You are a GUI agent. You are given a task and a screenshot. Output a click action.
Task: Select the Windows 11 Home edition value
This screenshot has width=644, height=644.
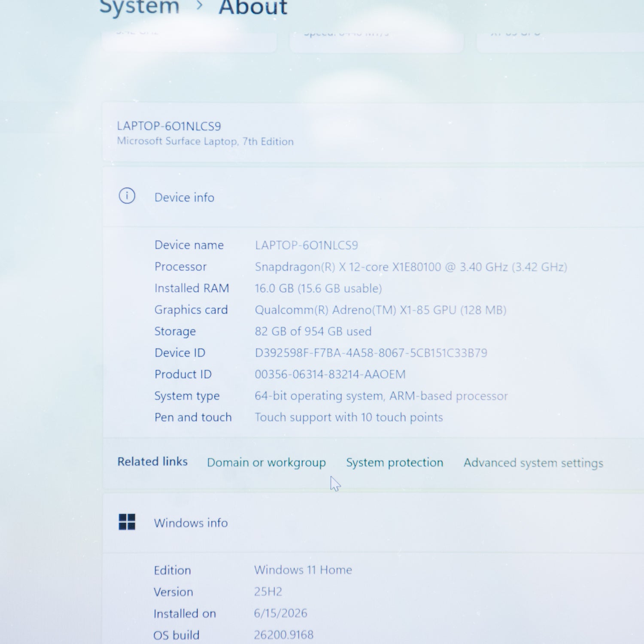(303, 570)
